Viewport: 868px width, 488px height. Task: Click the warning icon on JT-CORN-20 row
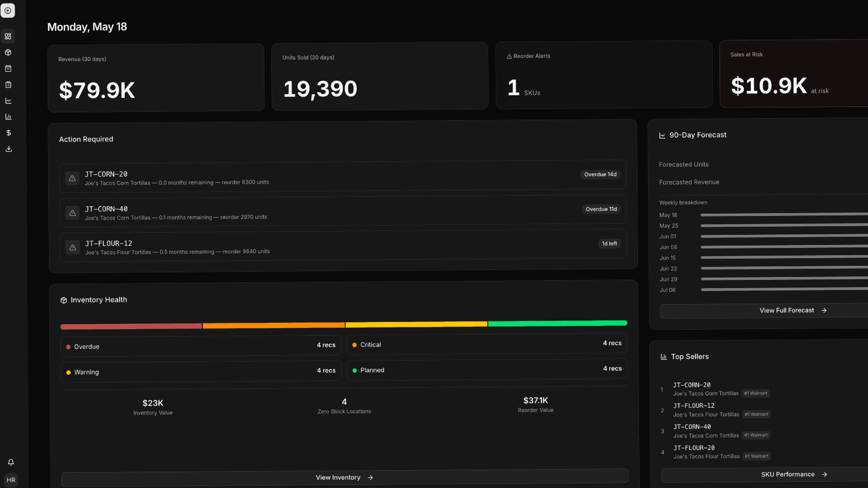coord(72,178)
